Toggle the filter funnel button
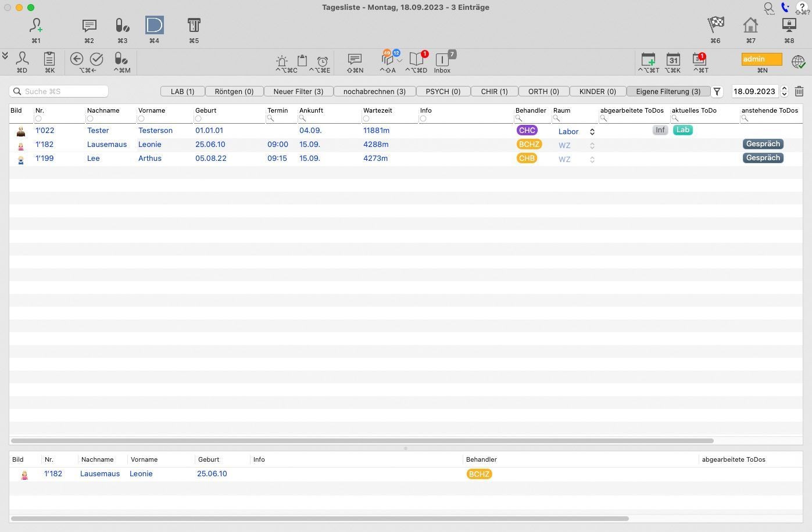This screenshot has width=812, height=532. (x=717, y=91)
